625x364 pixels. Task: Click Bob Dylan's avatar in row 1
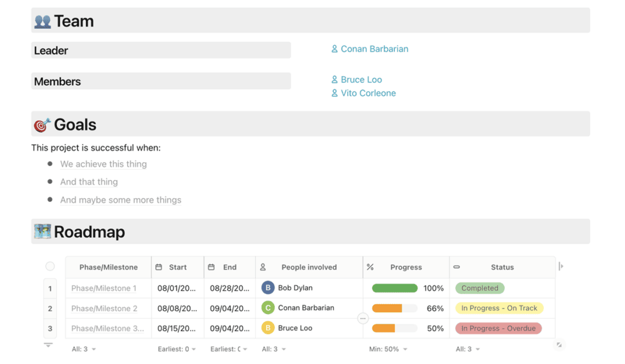[x=268, y=288]
